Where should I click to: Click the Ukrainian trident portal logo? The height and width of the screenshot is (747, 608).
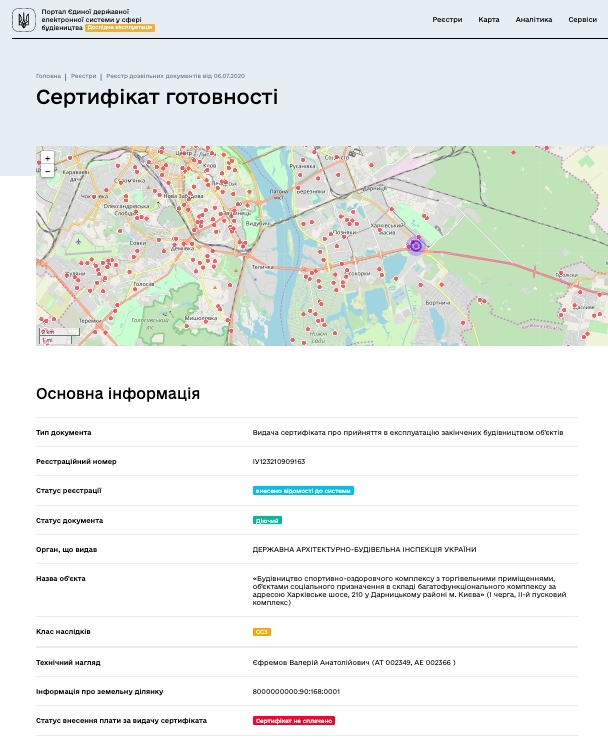coord(23,20)
